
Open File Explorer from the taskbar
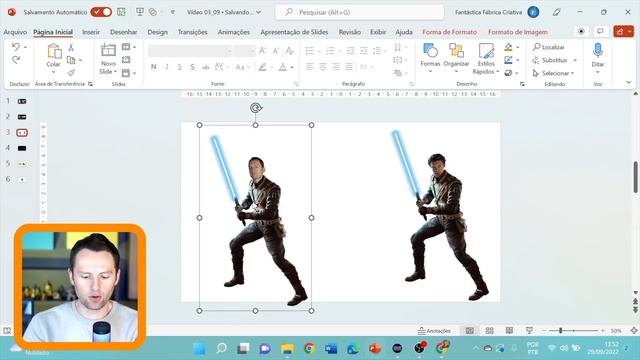287,348
